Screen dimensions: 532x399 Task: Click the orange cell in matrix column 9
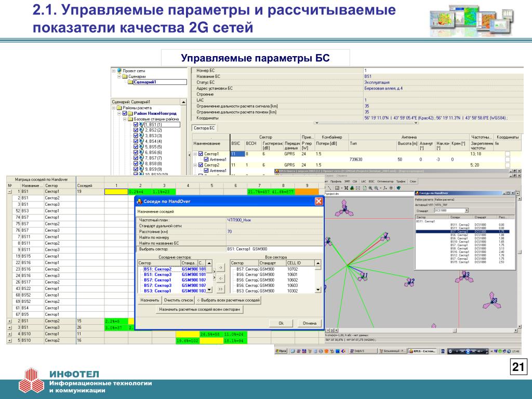(x=307, y=192)
